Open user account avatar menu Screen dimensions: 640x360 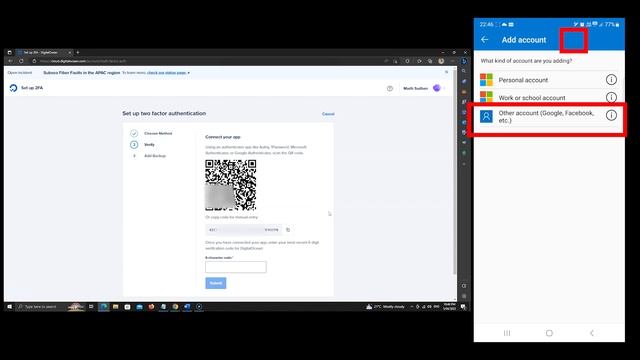(x=437, y=88)
